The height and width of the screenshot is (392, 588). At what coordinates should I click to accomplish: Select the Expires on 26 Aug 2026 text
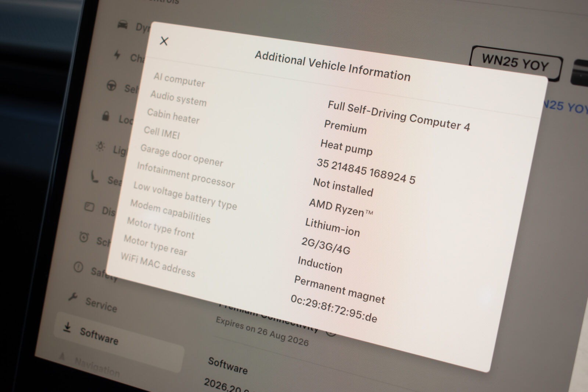click(x=262, y=331)
